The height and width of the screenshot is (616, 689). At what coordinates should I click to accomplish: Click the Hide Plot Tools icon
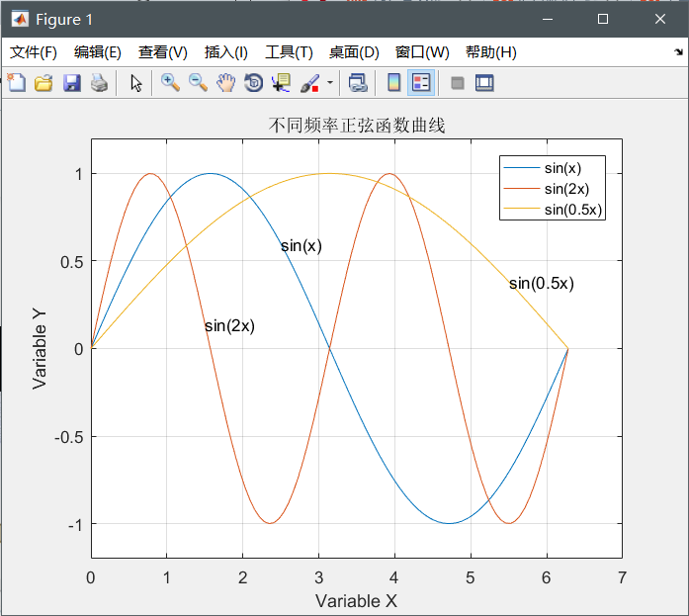tap(458, 83)
